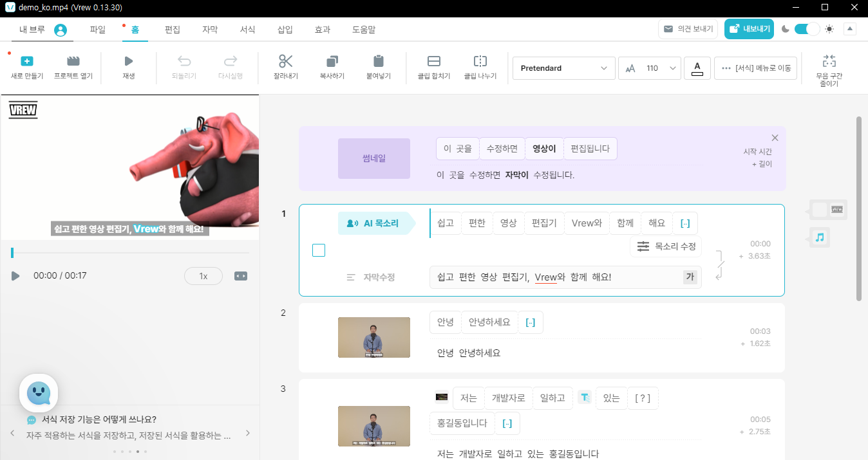
Task: Click the AI 목소리 label on clip 1
Action: [377, 223]
